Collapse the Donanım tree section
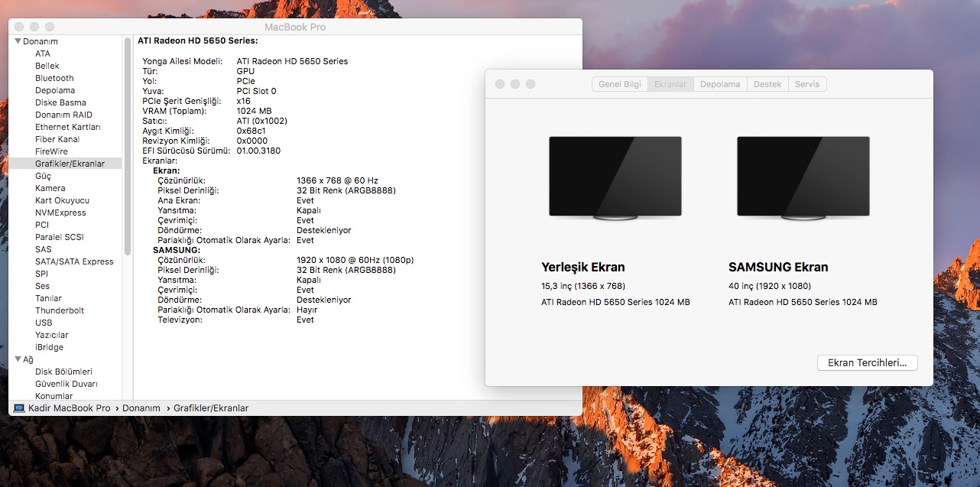Viewport: 980px width, 487px height. (x=18, y=41)
